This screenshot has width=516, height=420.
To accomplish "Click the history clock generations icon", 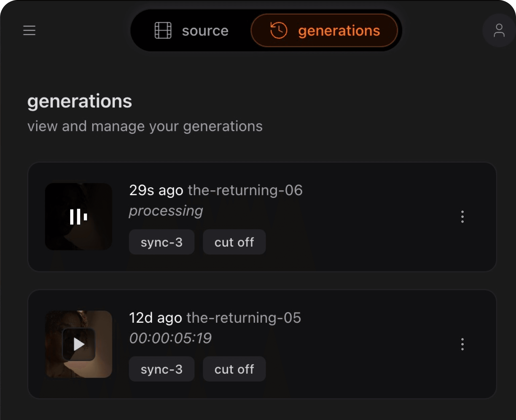I will click(x=279, y=30).
